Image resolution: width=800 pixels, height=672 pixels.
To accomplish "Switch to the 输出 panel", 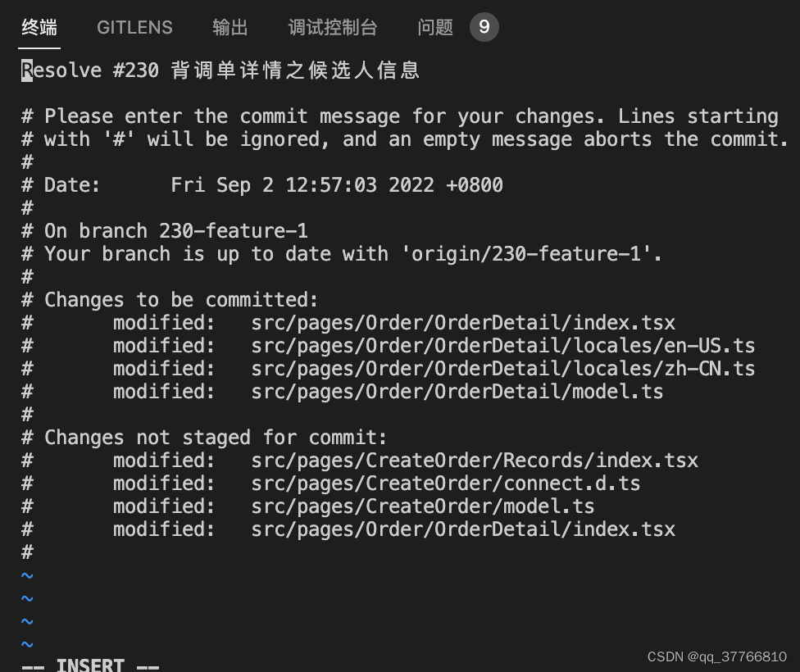I will [230, 27].
